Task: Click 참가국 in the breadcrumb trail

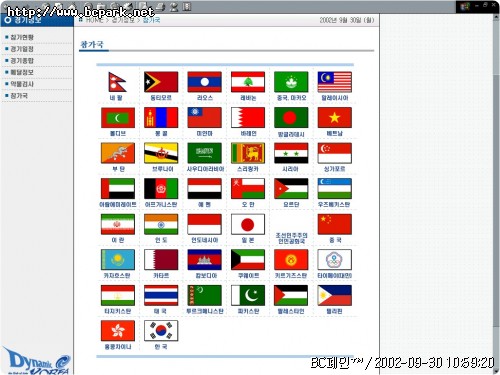Action: 152,20
